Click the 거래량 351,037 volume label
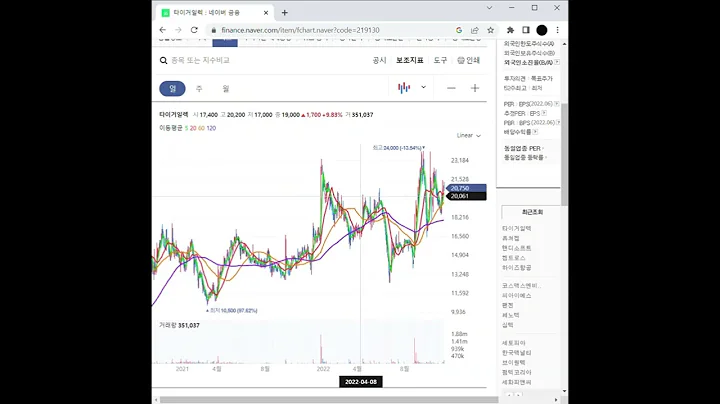 [x=180, y=325]
